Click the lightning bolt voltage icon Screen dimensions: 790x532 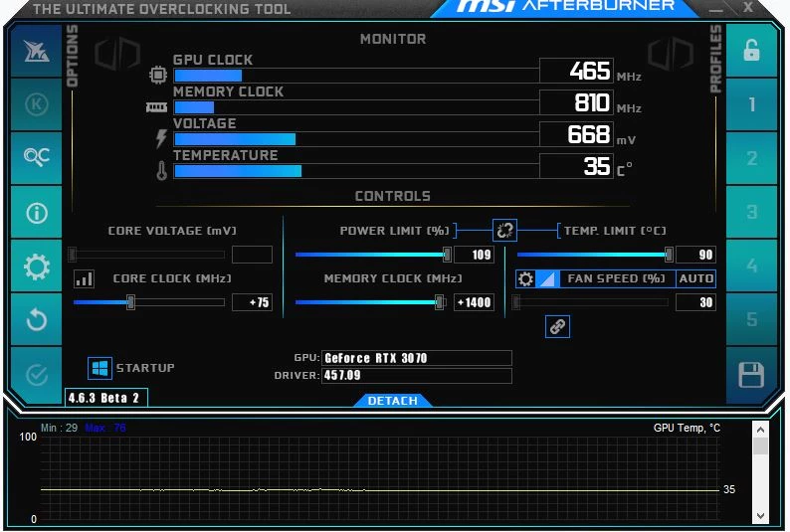point(161,138)
